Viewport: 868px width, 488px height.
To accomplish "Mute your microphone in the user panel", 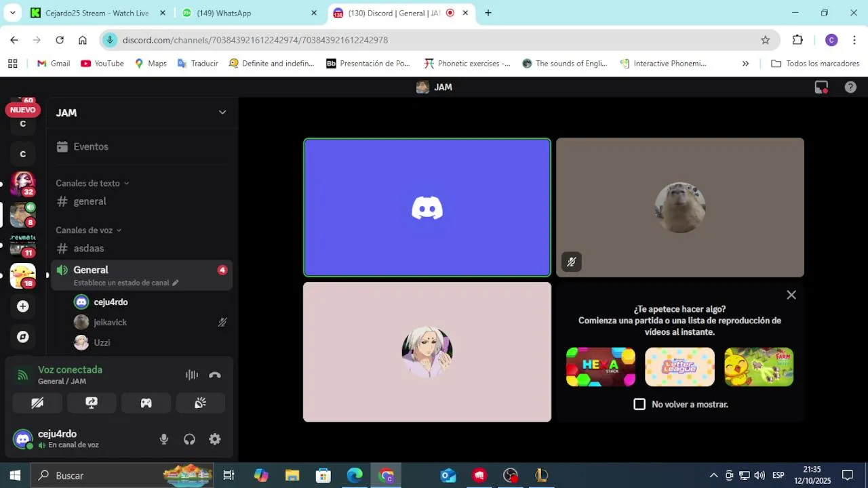I will coord(164,439).
